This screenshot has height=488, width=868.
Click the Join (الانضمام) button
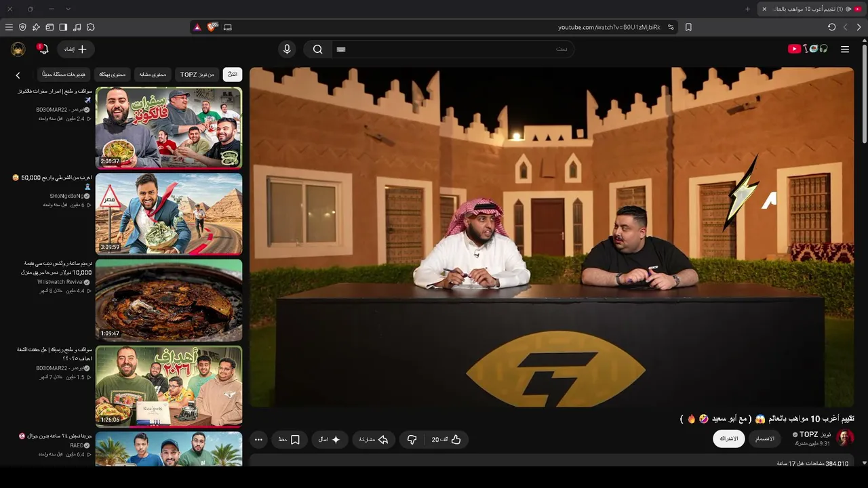click(765, 439)
